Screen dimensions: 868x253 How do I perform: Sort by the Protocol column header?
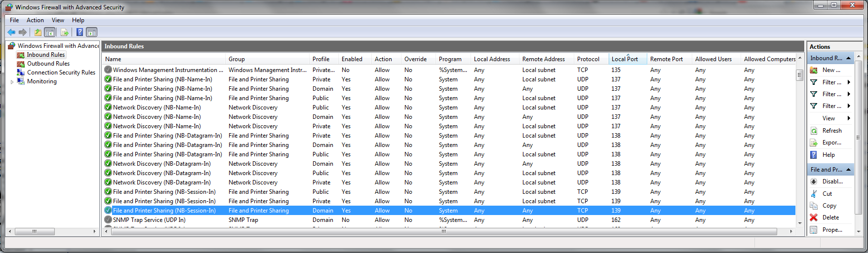(x=592, y=59)
